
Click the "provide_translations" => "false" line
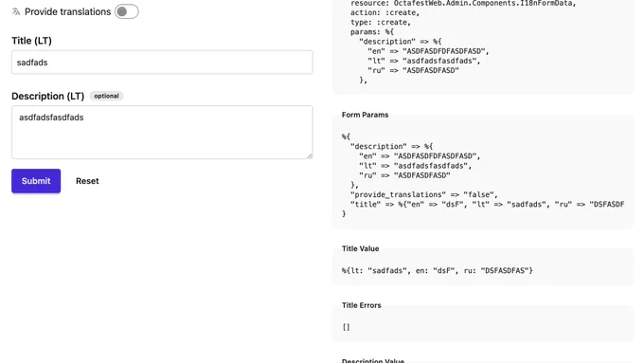[424, 194]
